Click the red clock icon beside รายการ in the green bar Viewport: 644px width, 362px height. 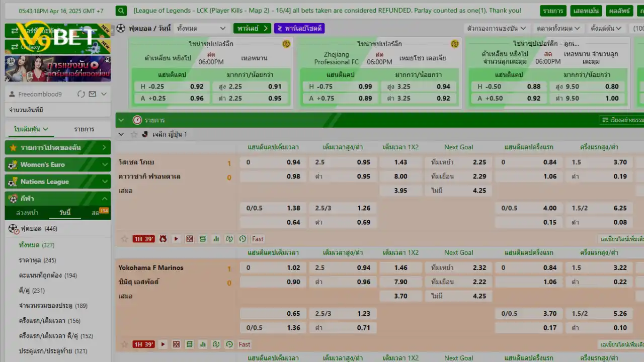click(137, 120)
